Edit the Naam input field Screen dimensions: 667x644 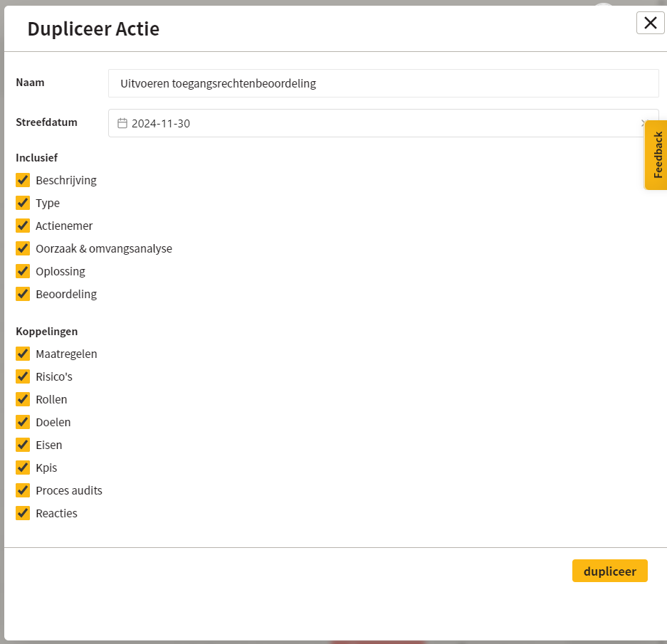[x=383, y=83]
